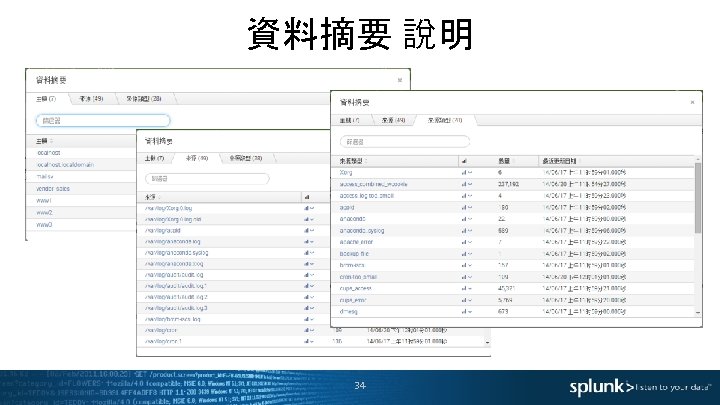The image size is (720, 405).
Task: Click chart icon for cups_error row
Action: 467,300
